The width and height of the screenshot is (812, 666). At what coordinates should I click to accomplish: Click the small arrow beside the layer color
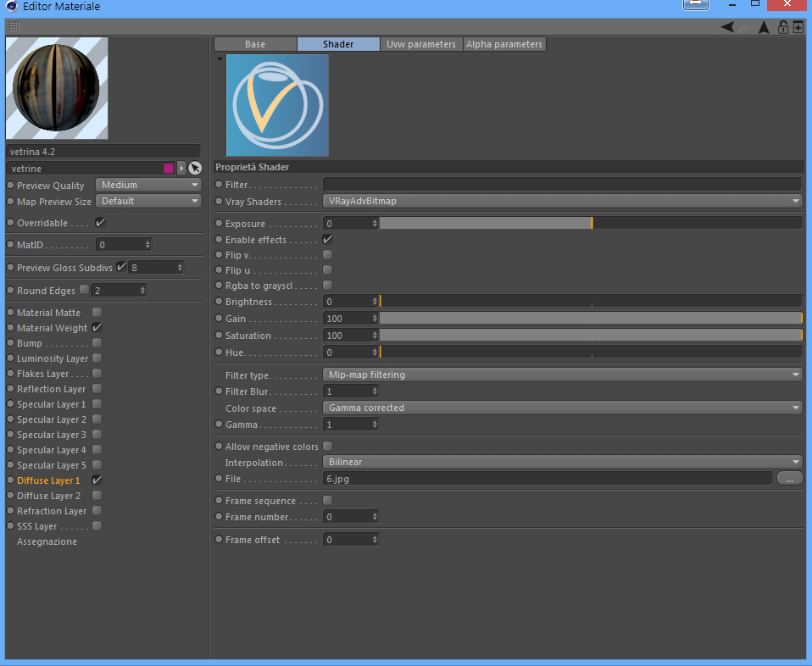181,169
